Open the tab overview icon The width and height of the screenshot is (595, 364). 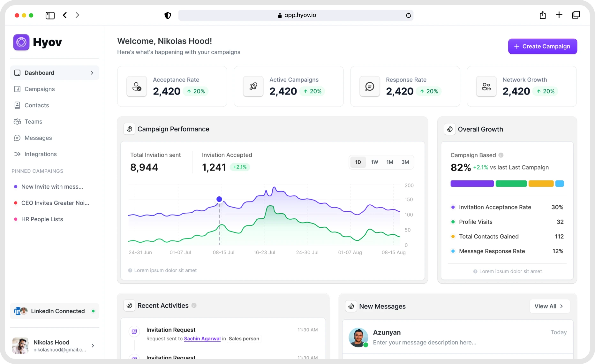point(576,15)
